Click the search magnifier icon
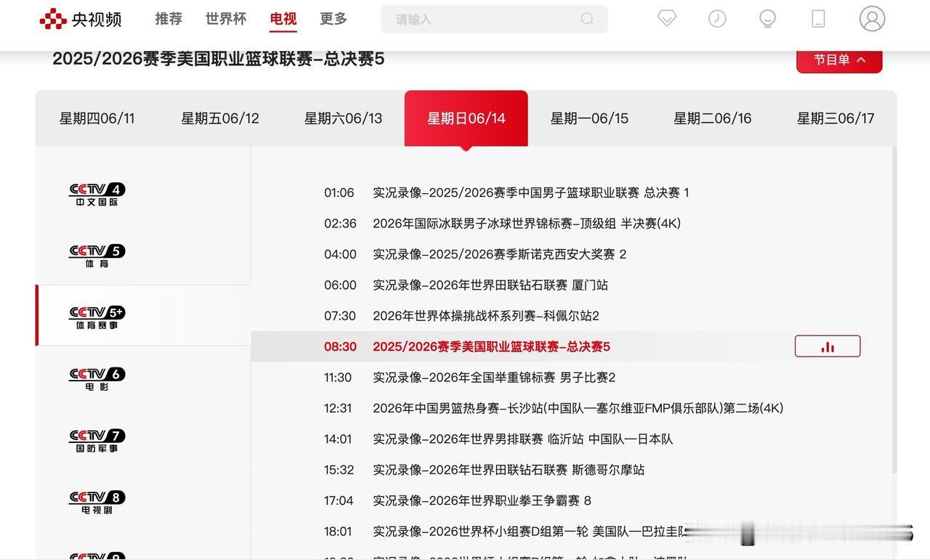 [x=587, y=19]
